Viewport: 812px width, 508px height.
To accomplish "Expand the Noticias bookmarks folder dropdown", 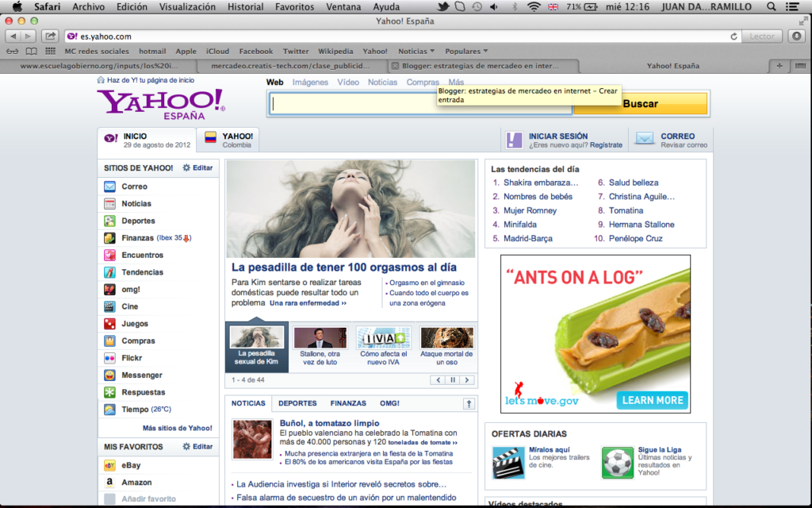I will pyautogui.click(x=416, y=52).
